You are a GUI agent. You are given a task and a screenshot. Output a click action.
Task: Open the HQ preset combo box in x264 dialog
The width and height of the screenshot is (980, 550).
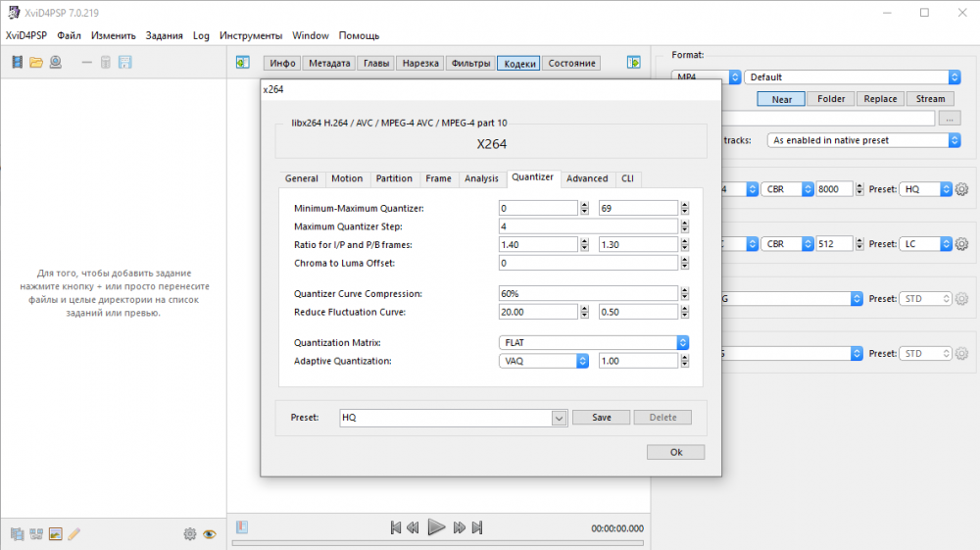coord(453,418)
